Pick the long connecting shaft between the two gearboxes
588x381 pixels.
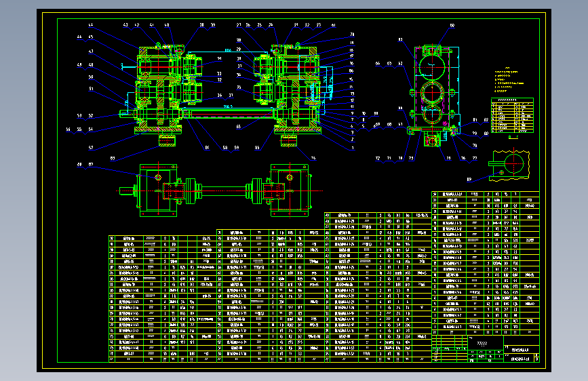229,113
